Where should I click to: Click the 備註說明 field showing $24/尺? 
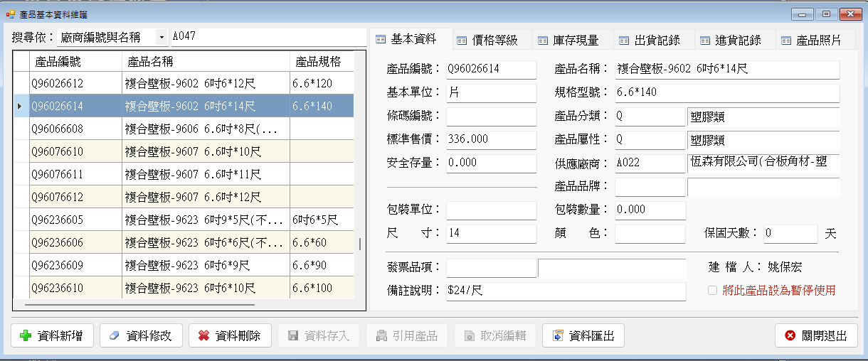(566, 291)
